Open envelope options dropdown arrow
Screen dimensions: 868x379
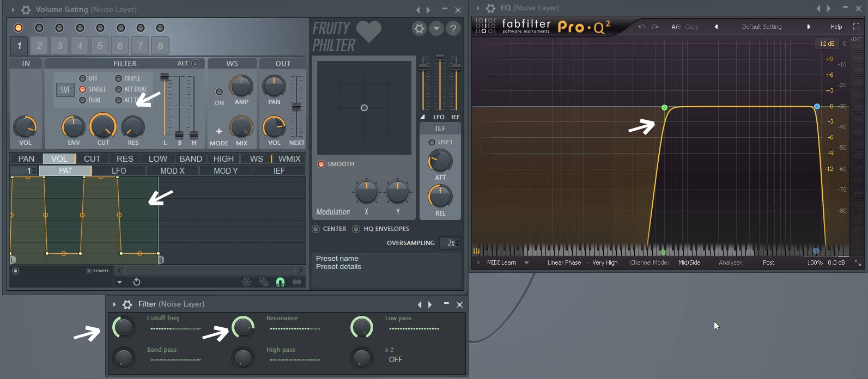[x=119, y=282]
